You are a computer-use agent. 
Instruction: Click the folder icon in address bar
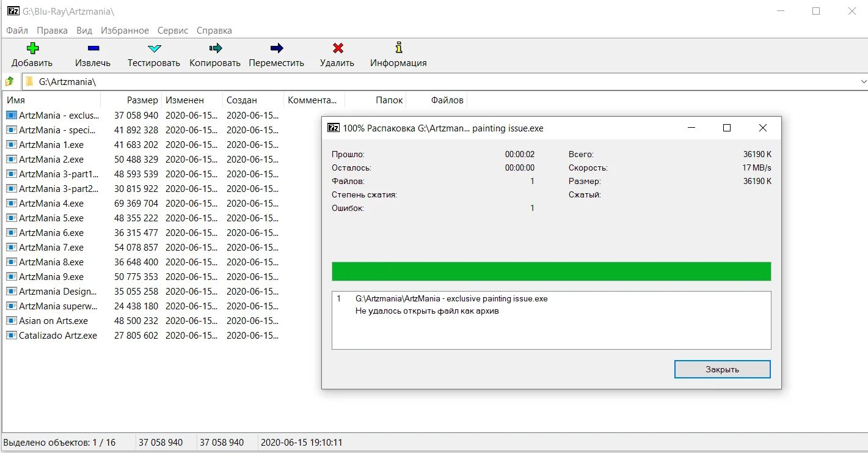click(29, 81)
